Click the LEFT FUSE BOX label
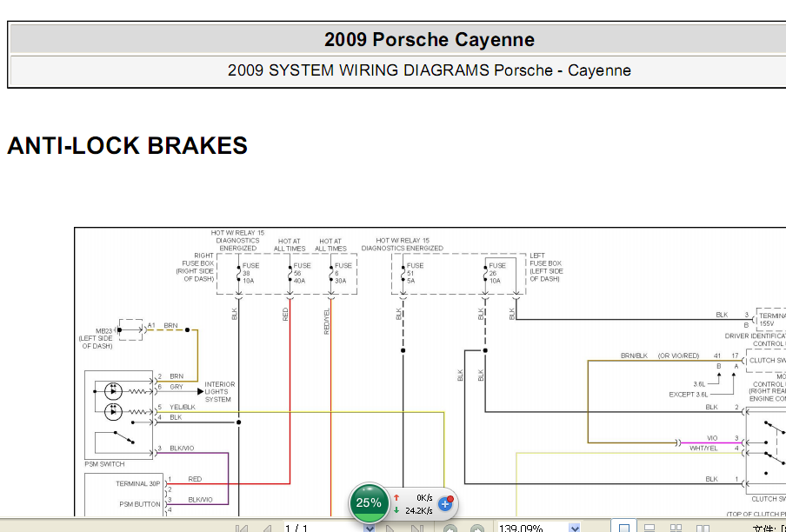The height and width of the screenshot is (532, 786). [546, 267]
